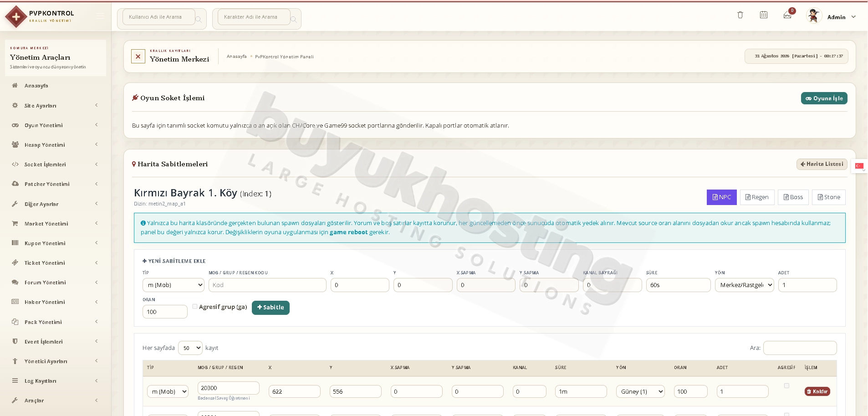This screenshot has height=416, width=868.
Task: Click the Oyun Yönetimi gamepad icon
Action: coord(15,125)
